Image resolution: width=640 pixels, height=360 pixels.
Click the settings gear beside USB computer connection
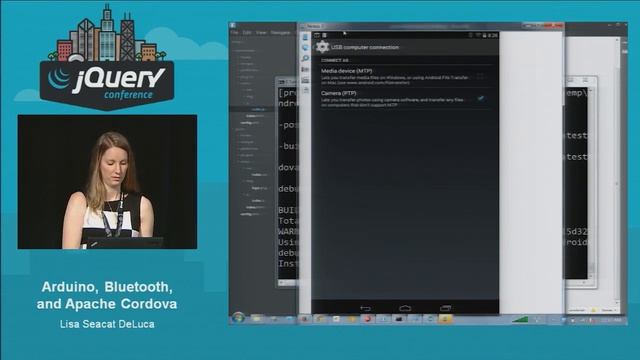coord(322,47)
